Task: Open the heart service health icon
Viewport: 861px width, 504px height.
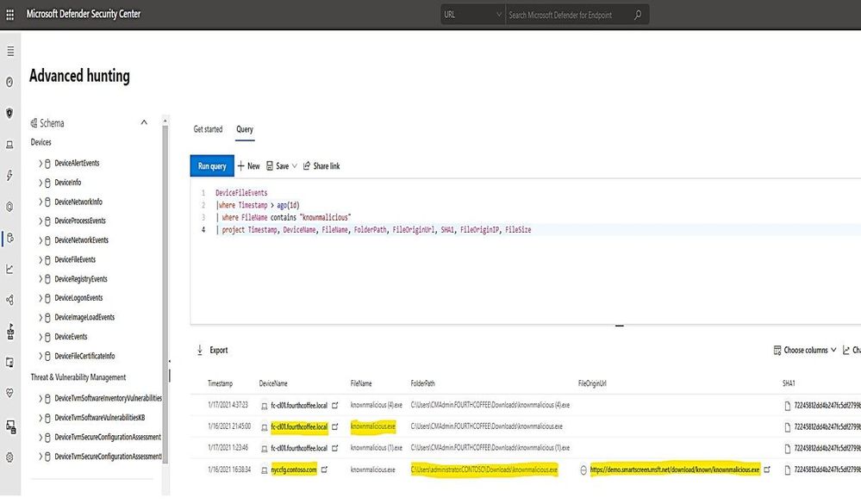Action: point(9,393)
